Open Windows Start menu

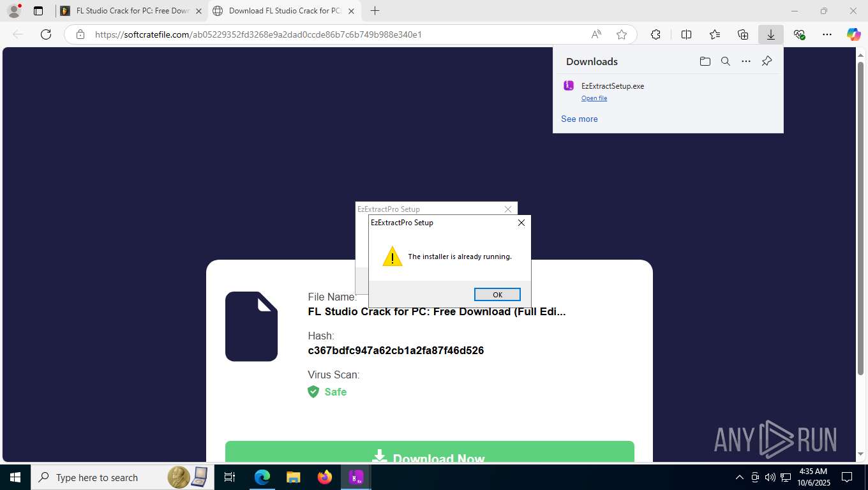(x=15, y=477)
